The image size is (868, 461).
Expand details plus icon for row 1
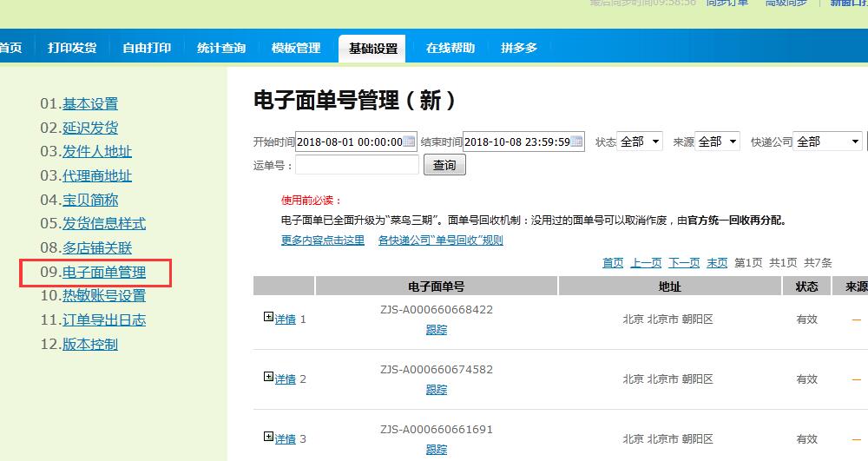pyautogui.click(x=268, y=318)
